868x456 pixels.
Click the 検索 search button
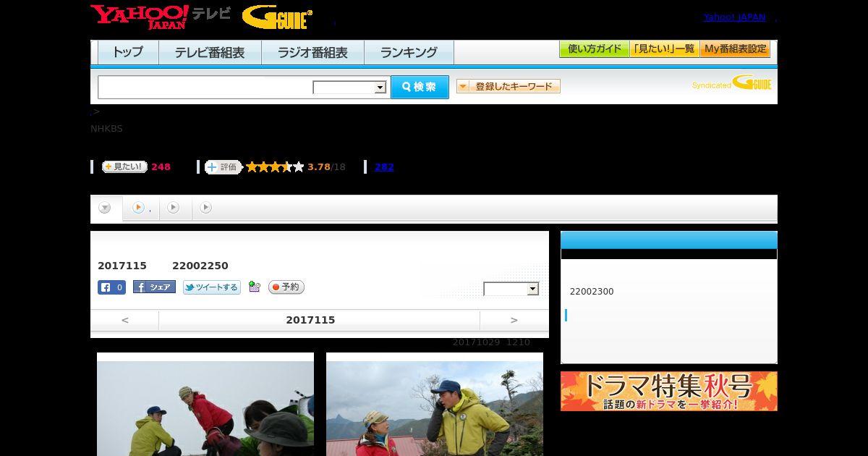click(420, 87)
